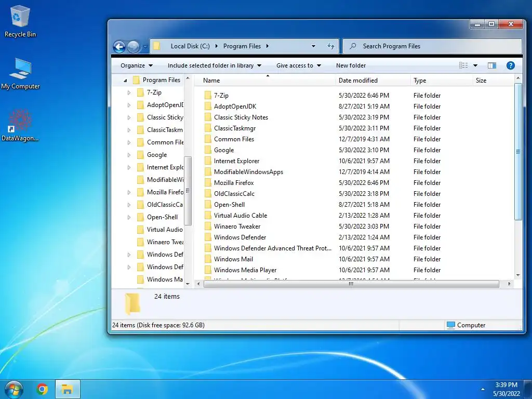Click the New folder button

[x=351, y=65]
